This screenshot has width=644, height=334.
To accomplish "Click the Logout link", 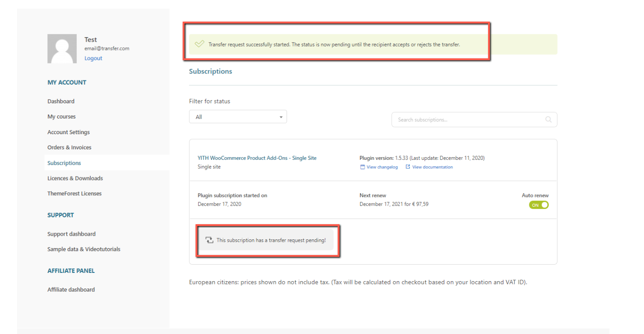I will coord(93,58).
